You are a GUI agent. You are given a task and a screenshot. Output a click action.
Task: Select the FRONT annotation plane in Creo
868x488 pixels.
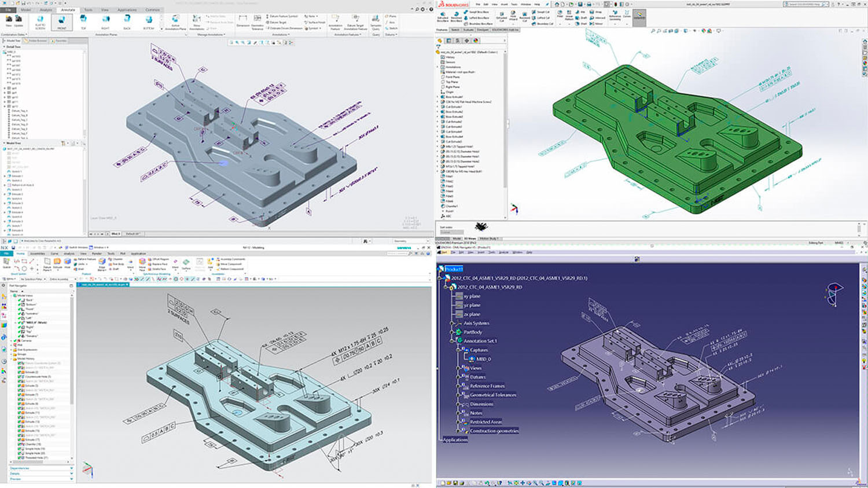click(x=62, y=23)
